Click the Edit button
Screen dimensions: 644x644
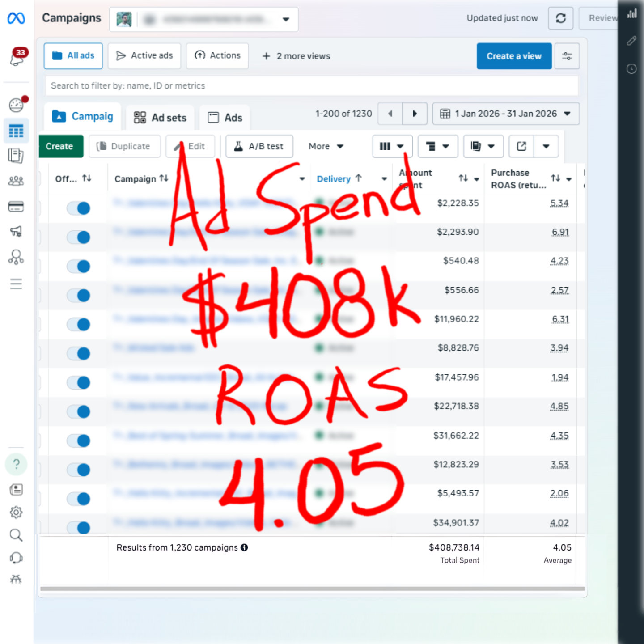(x=191, y=146)
